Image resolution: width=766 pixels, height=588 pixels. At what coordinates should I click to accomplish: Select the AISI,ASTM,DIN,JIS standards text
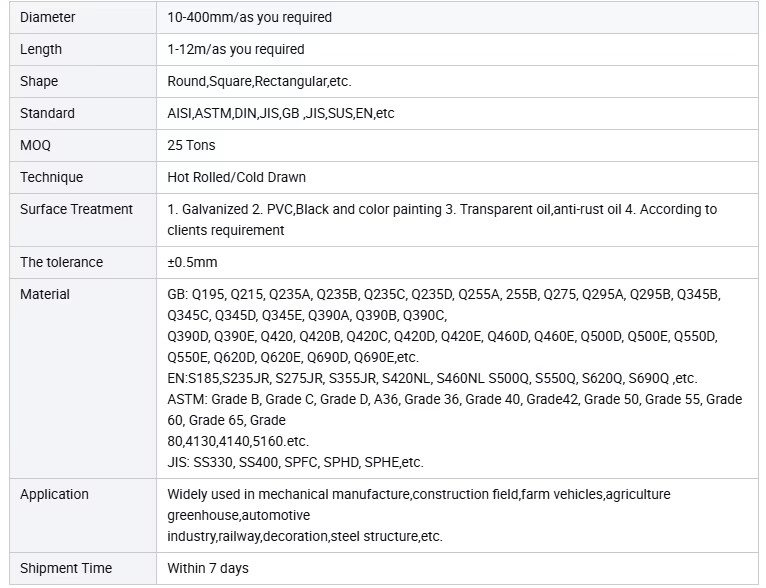coord(280,113)
